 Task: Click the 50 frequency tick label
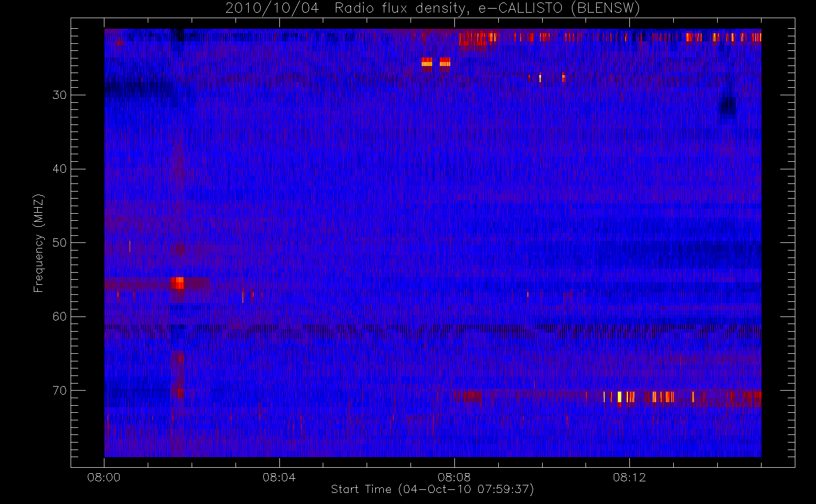(60, 242)
